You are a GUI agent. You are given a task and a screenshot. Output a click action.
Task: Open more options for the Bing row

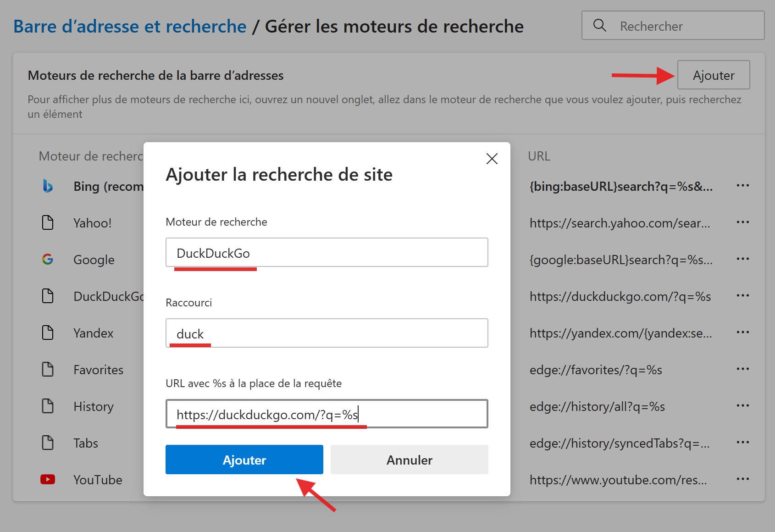click(742, 186)
